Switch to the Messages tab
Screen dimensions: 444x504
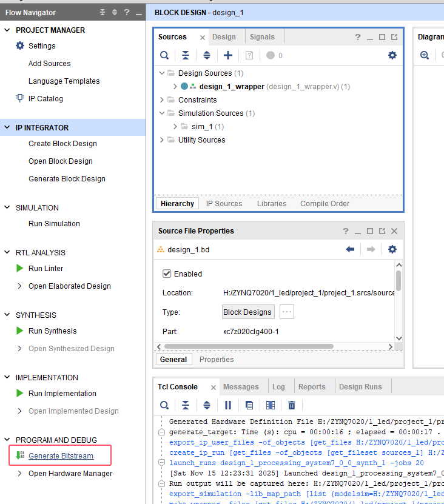(x=241, y=387)
